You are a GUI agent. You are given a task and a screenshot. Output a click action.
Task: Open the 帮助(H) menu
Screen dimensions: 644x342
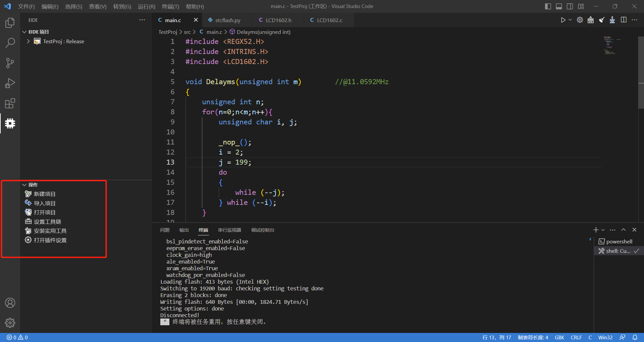[195, 6]
